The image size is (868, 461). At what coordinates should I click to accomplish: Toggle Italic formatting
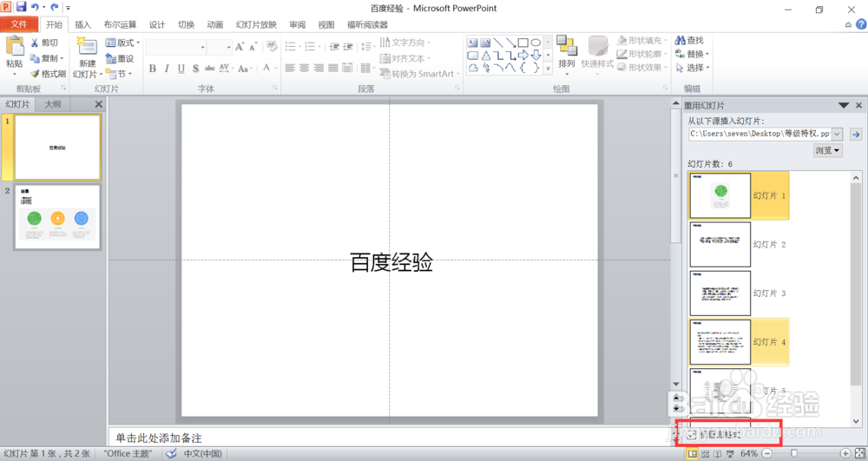(166, 69)
